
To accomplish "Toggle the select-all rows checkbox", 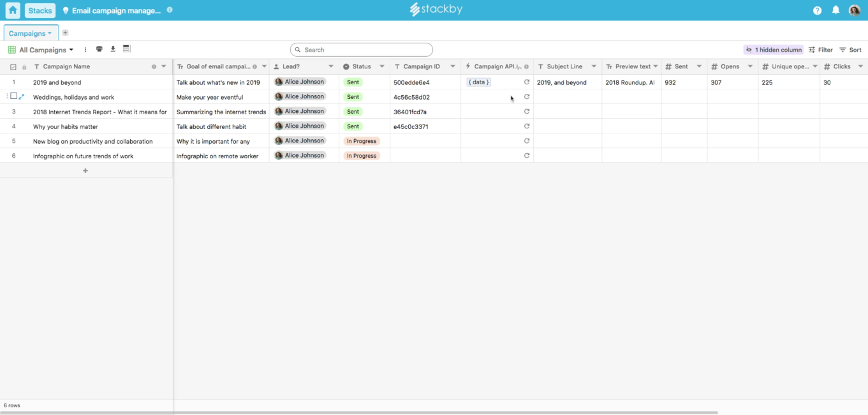I will point(13,67).
